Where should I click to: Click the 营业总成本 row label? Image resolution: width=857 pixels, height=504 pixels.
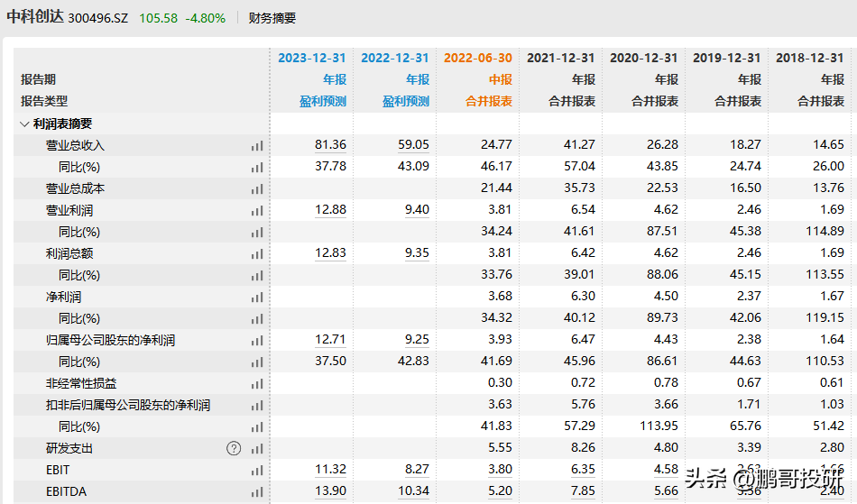[x=75, y=189]
